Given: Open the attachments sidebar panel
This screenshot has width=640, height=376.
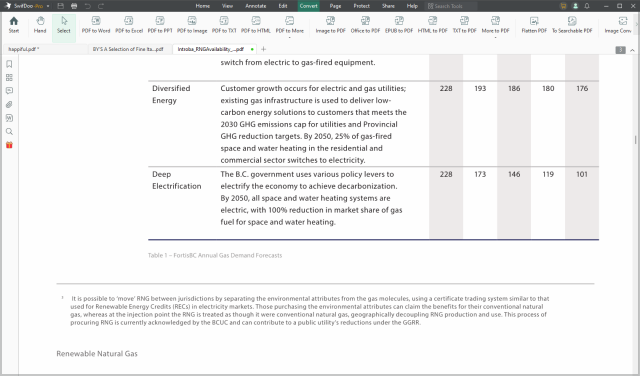Looking at the screenshot, I should tap(9, 105).
